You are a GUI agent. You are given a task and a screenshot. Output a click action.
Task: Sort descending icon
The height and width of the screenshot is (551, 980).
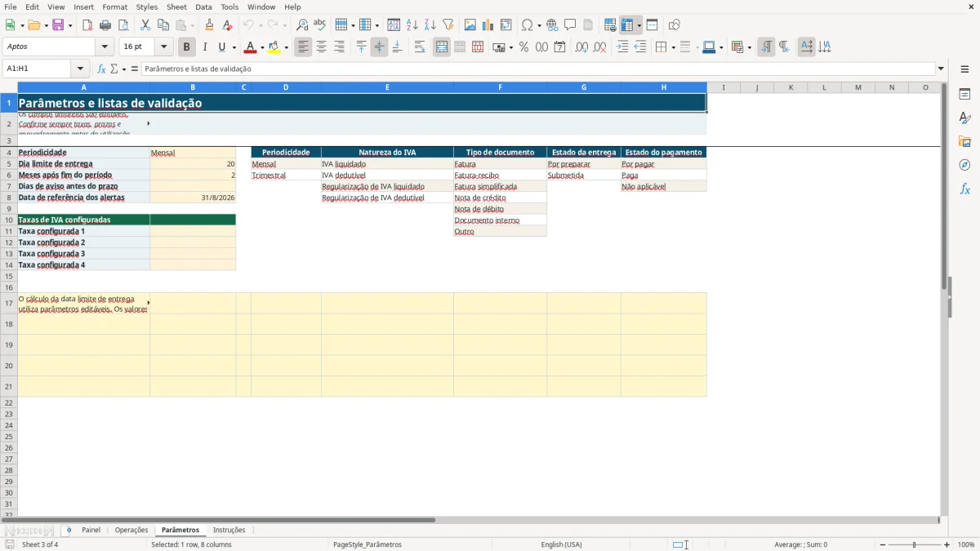pos(430,25)
